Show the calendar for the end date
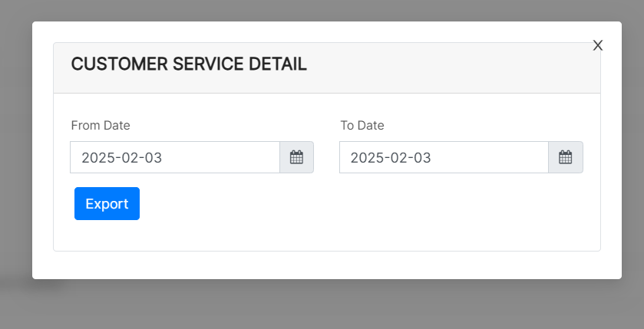Screen dimensions: 644x329 coord(565,157)
